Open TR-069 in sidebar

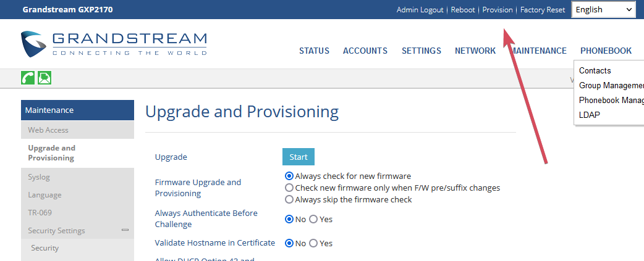tap(77, 213)
